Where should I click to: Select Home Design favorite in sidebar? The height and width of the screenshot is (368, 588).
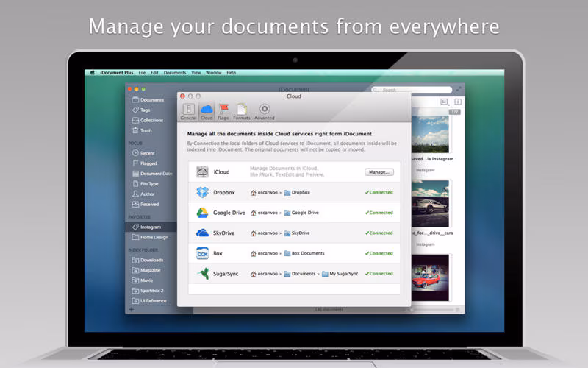(150, 237)
